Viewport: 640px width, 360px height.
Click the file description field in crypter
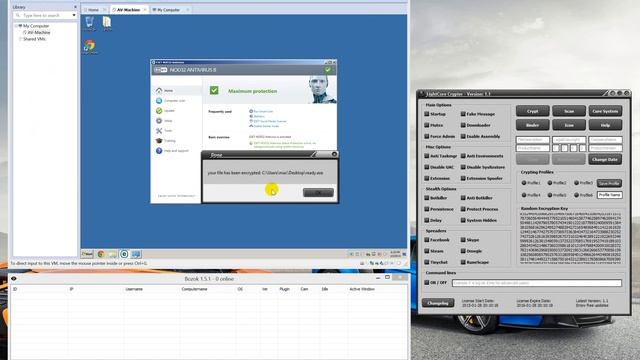533,140
